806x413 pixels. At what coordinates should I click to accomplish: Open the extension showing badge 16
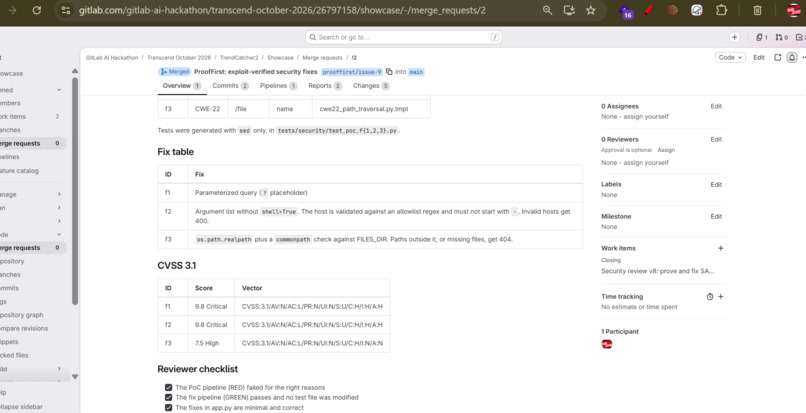(x=626, y=11)
